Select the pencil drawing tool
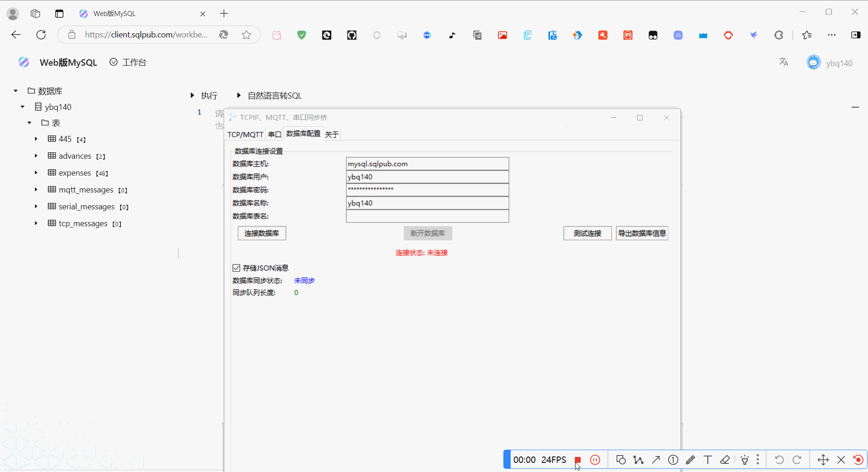 click(690, 460)
